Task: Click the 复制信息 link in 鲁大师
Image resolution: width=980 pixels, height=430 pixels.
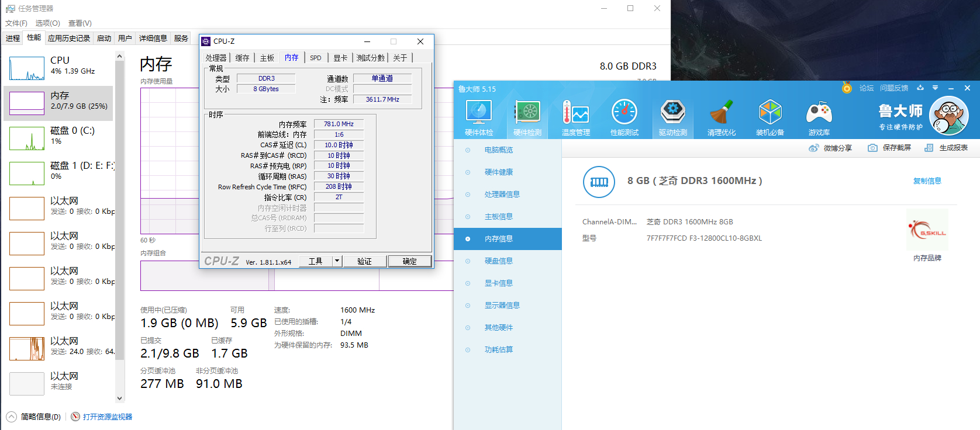Action: (927, 181)
